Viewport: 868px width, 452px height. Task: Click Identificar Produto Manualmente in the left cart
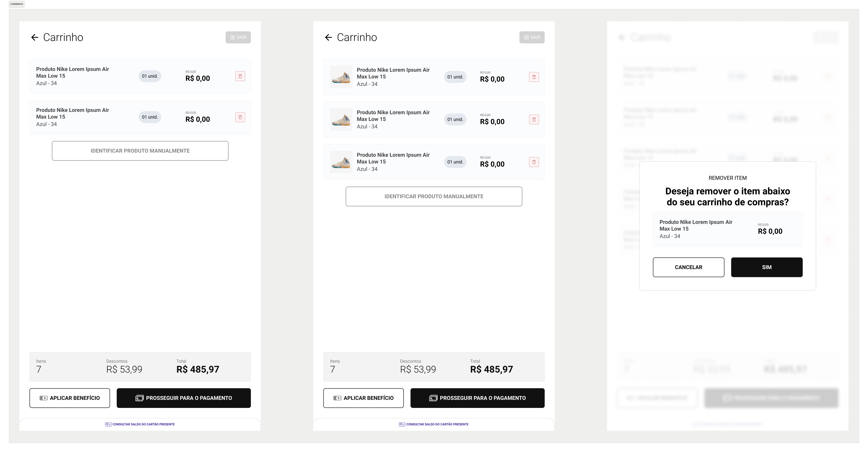[140, 151]
